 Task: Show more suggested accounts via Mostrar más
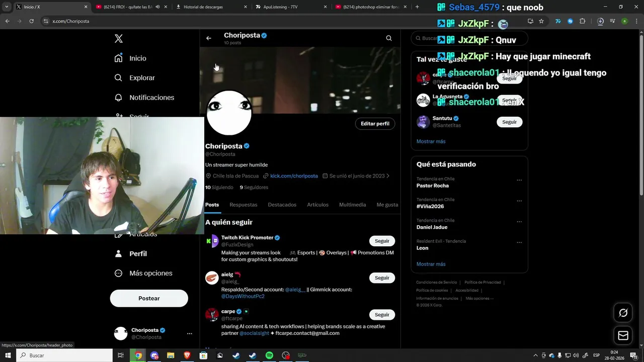click(431, 141)
